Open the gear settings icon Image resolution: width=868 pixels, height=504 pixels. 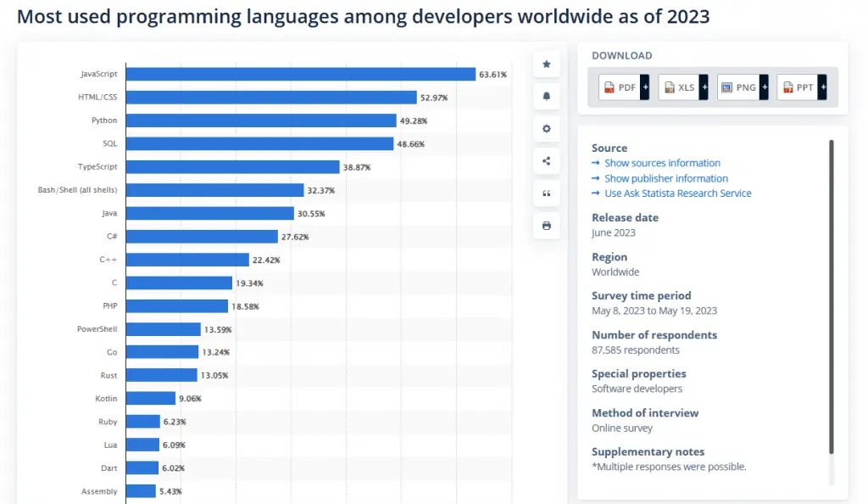click(546, 128)
